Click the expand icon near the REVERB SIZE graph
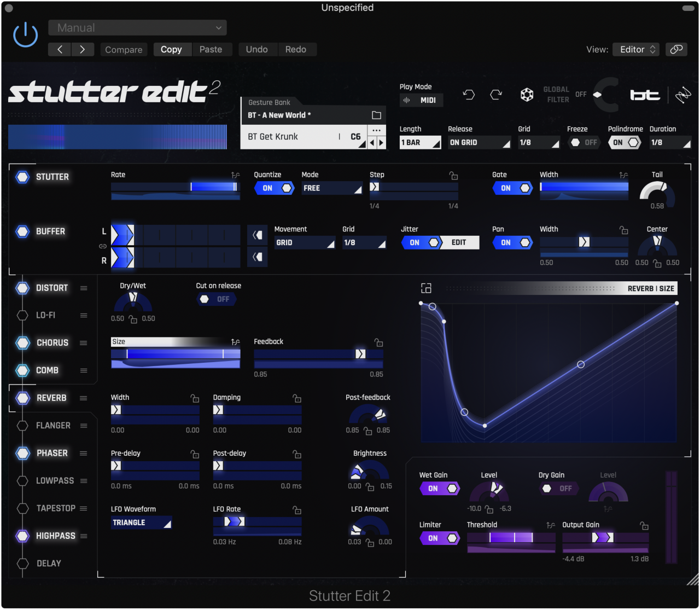The image size is (700, 610). (426, 288)
